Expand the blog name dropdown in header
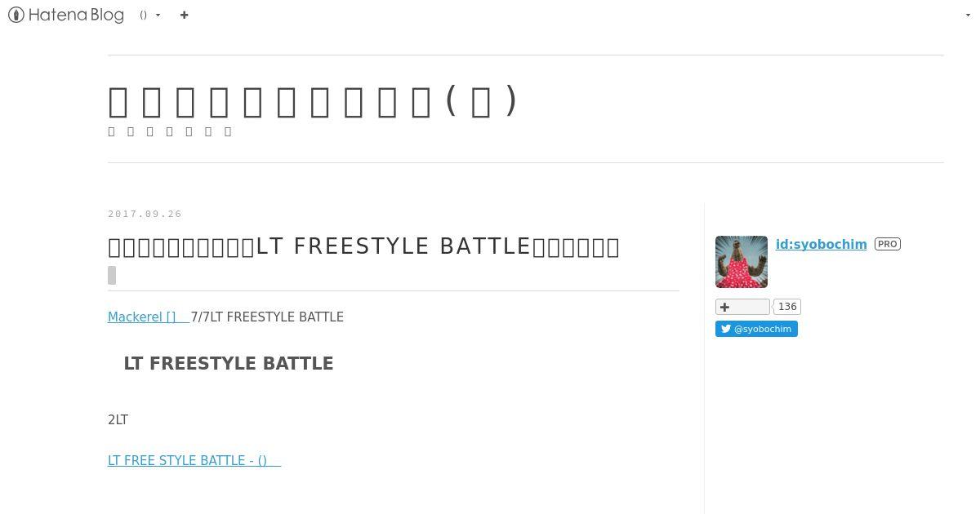The image size is (980, 514). coord(150,15)
